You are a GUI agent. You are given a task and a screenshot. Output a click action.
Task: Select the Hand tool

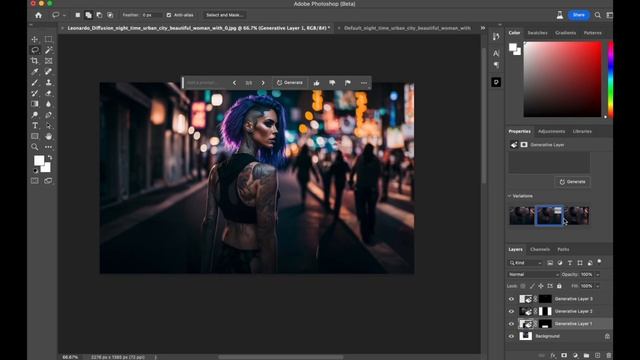[x=49, y=136]
